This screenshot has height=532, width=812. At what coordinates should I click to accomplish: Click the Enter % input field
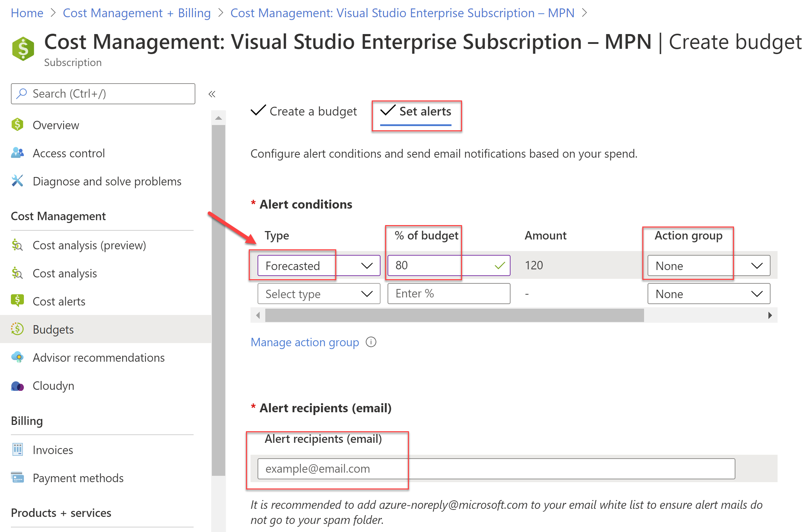tap(449, 294)
